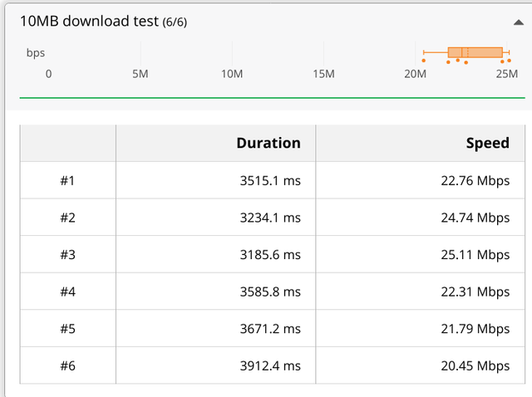This screenshot has height=397, width=532.
Task: Click the bps unit label
Action: click(x=36, y=53)
